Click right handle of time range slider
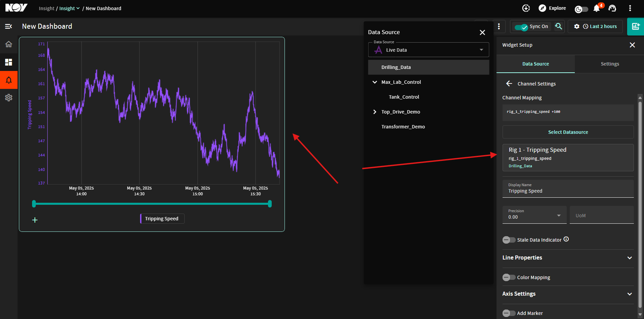This screenshot has height=319, width=644. (x=270, y=204)
